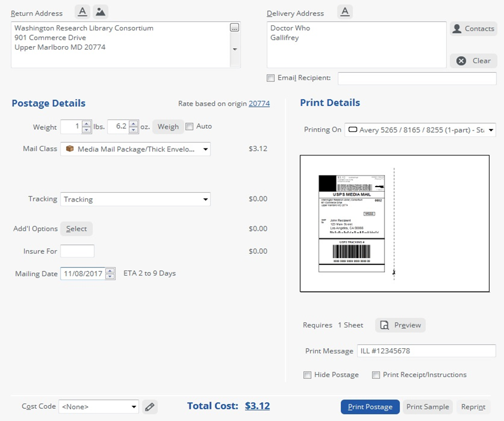Open the label Preview
Image resolution: width=504 pixels, height=421 pixels.
(401, 325)
